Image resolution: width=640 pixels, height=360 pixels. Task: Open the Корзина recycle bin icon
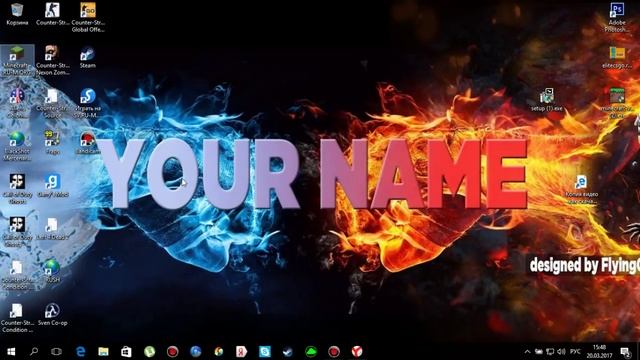17,14
